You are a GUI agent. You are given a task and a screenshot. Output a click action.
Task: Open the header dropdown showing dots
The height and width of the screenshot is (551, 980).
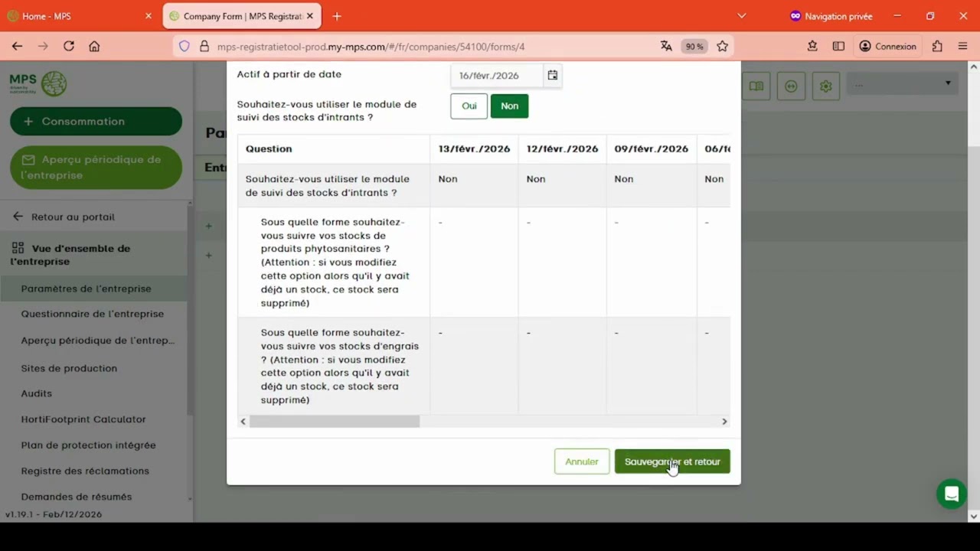pos(903,83)
